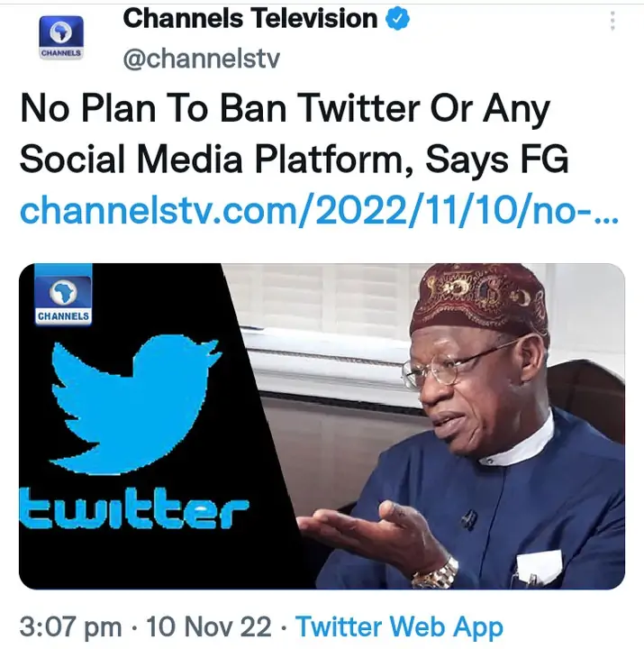The height and width of the screenshot is (649, 644).
Task: Open the Twitter Web App source link
Action: point(399,626)
